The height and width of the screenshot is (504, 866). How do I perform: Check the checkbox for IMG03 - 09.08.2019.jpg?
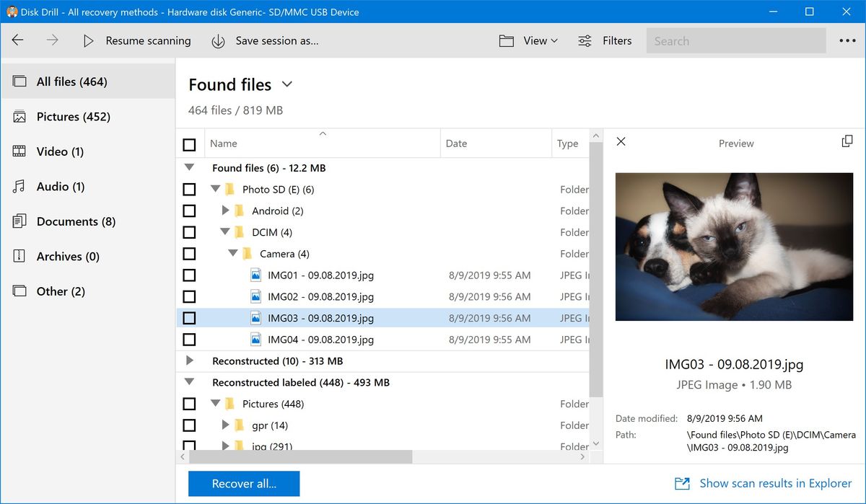[x=189, y=317]
